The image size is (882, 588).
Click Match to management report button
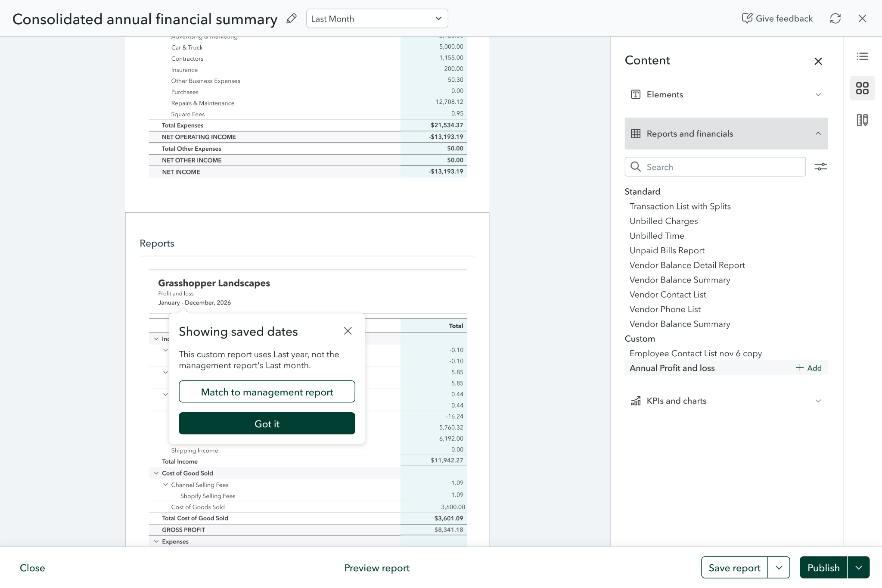[267, 392]
